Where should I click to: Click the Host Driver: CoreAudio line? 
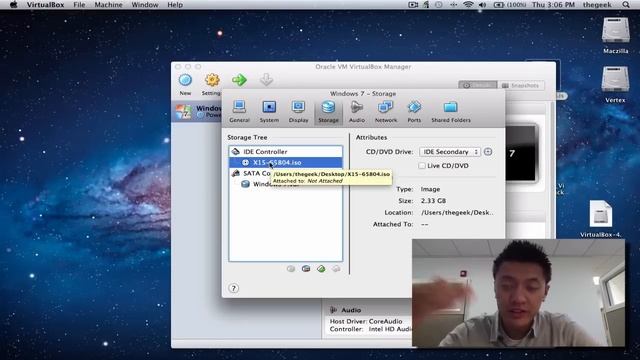point(366,321)
